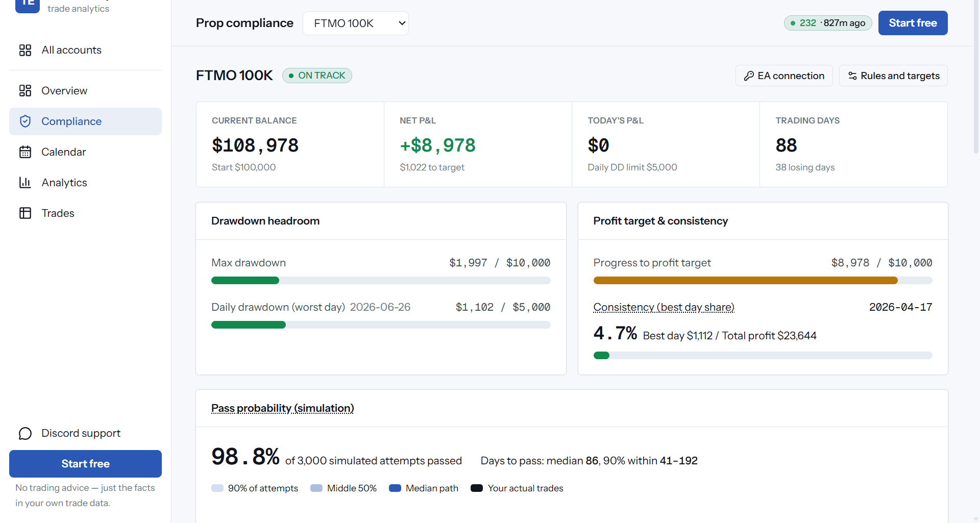Click the worst day date 2026-06-26
Screen dimensions: 980x523
[x=380, y=307]
